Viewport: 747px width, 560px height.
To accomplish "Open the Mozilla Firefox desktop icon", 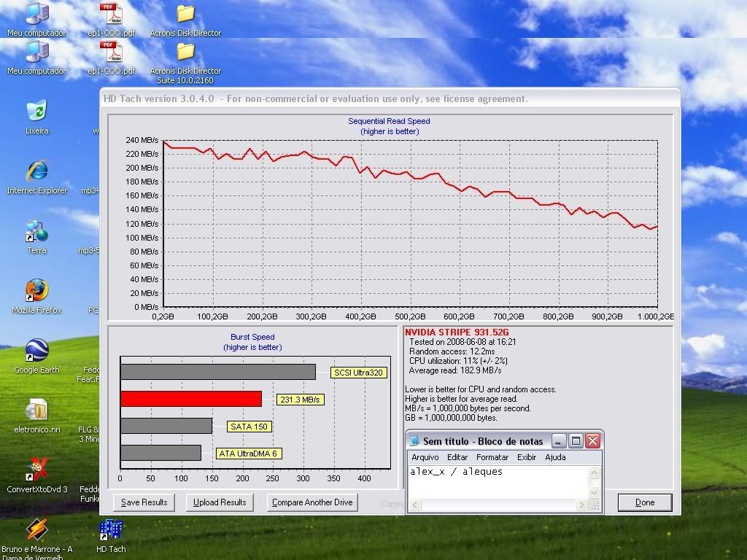I will click(x=36, y=291).
